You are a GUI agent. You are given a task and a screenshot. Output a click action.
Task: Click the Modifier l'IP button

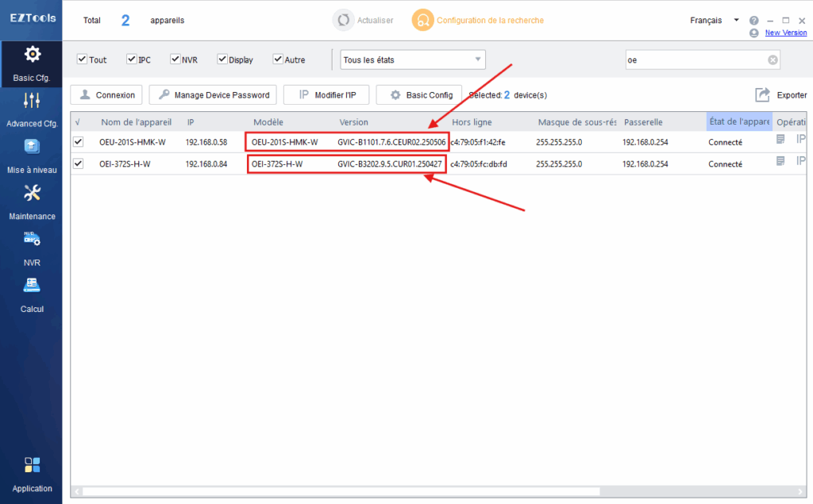click(326, 95)
